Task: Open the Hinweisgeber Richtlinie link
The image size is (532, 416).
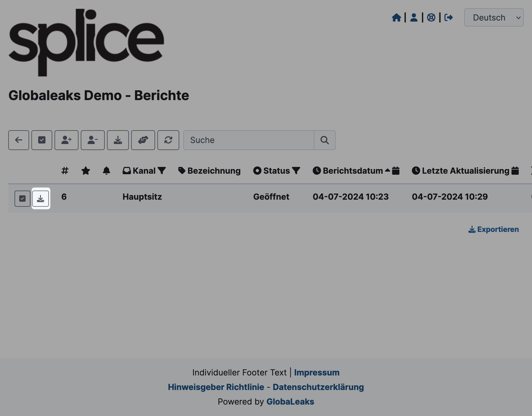Action: click(x=216, y=387)
